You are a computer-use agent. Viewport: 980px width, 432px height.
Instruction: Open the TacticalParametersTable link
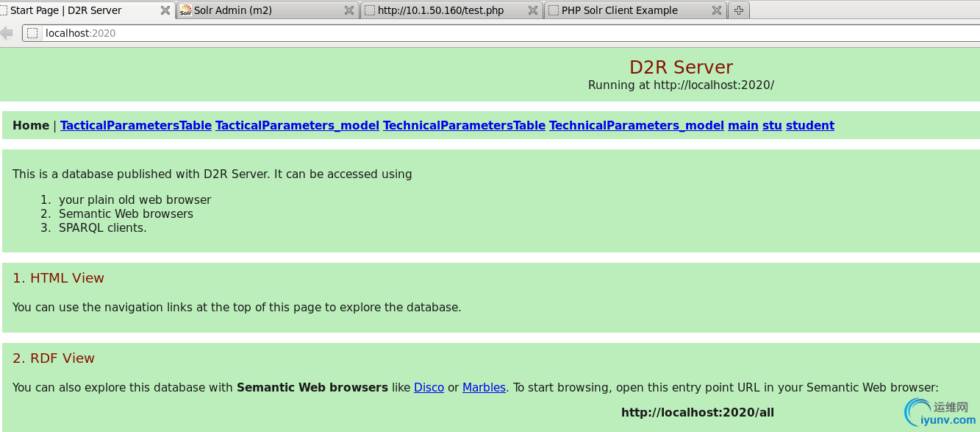(x=136, y=126)
